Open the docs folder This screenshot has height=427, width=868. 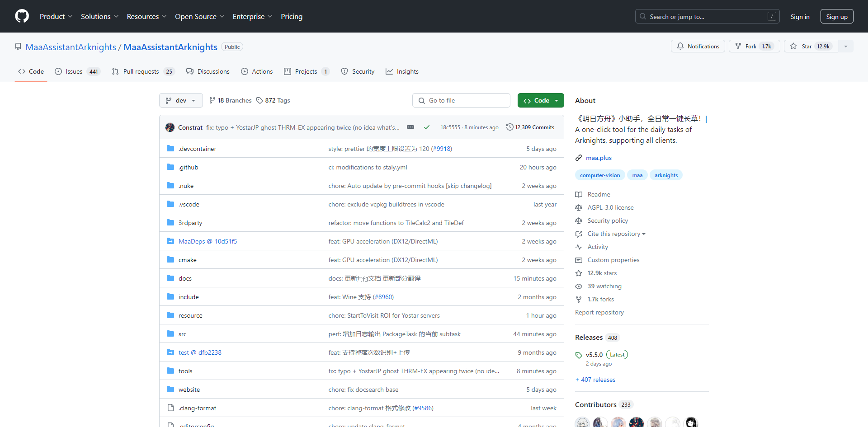185,278
